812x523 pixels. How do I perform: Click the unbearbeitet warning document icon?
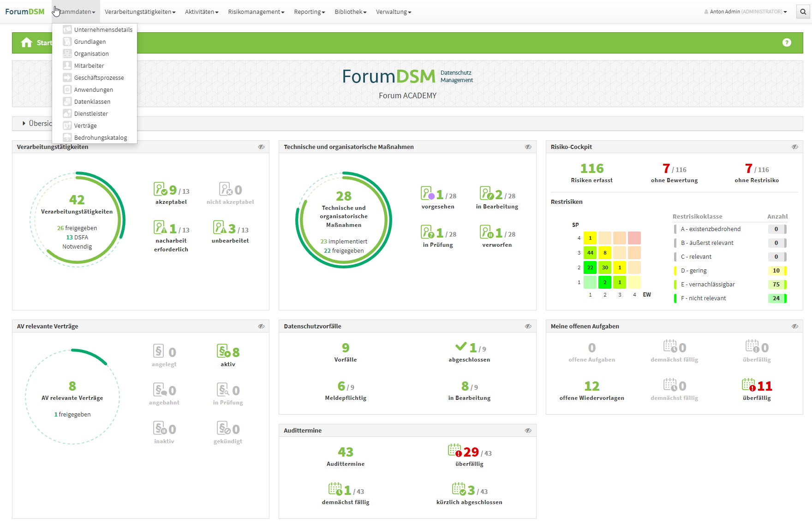coord(220,227)
